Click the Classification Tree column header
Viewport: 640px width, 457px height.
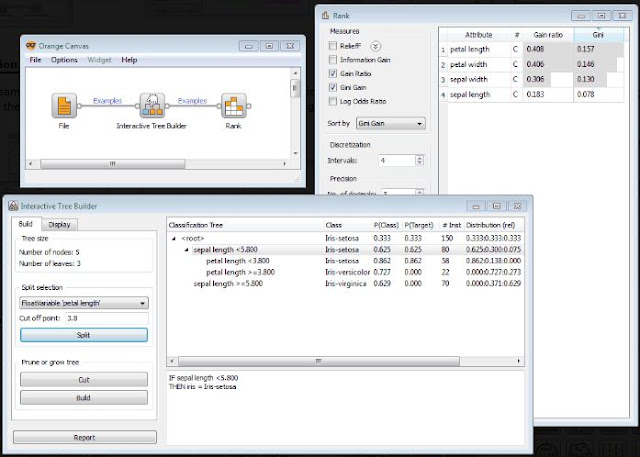pos(245,225)
